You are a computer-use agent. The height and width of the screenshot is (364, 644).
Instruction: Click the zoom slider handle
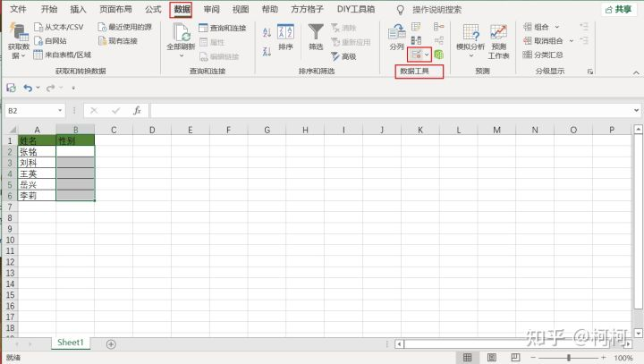[x=569, y=358]
